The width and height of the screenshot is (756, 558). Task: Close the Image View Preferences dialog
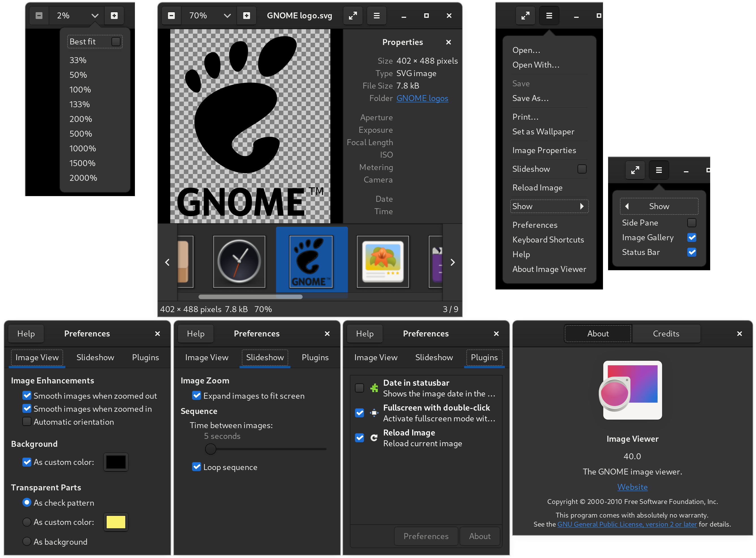click(157, 334)
